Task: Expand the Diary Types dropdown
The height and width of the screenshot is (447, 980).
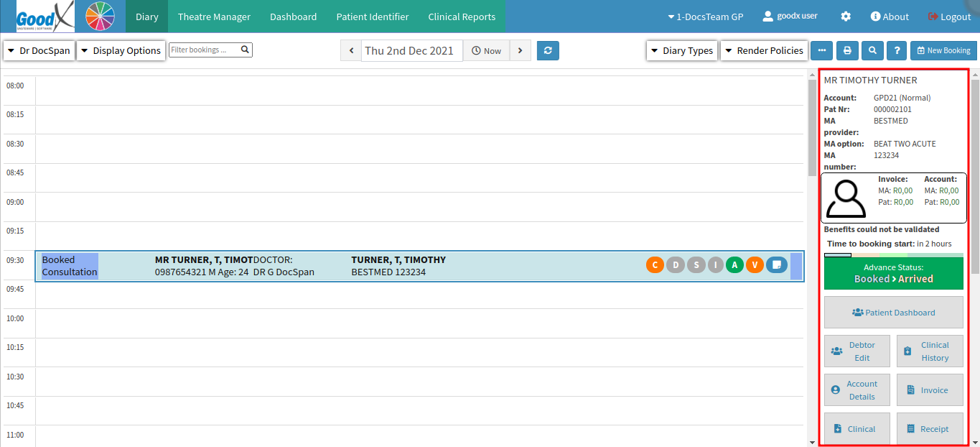Action: (x=682, y=50)
